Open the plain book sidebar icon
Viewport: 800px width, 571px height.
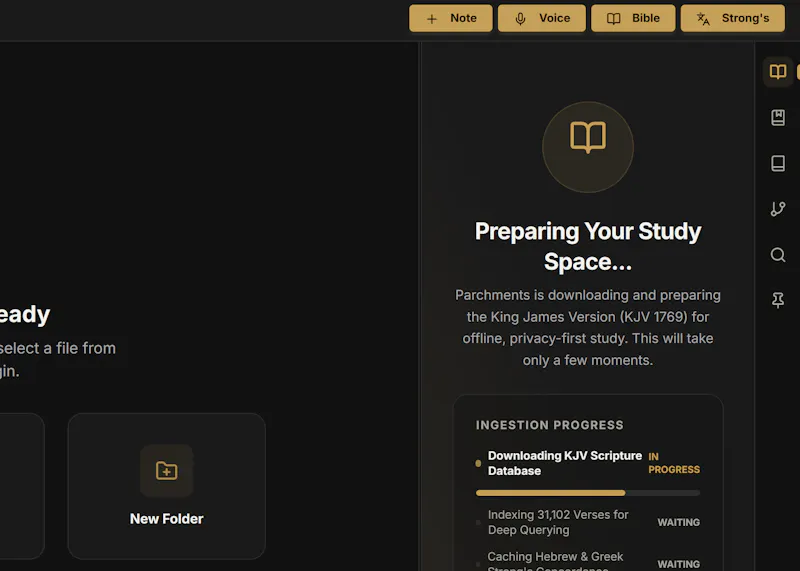778,163
